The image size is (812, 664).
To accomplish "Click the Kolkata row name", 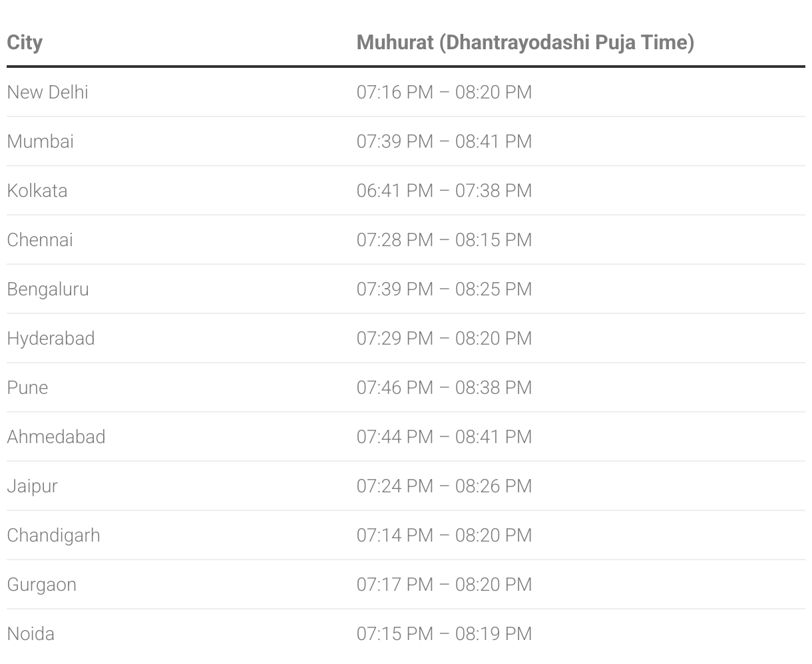I will (x=37, y=190).
